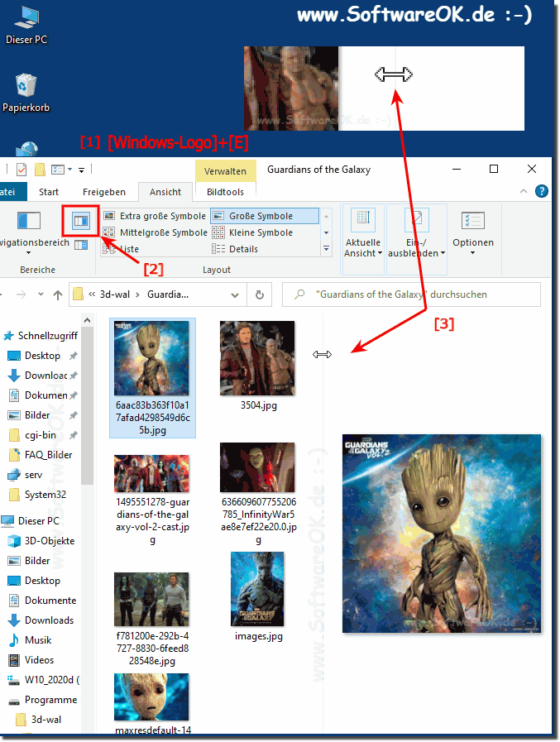The width and height of the screenshot is (560, 742).
Task: Open the serv network item
Action: pos(26,475)
